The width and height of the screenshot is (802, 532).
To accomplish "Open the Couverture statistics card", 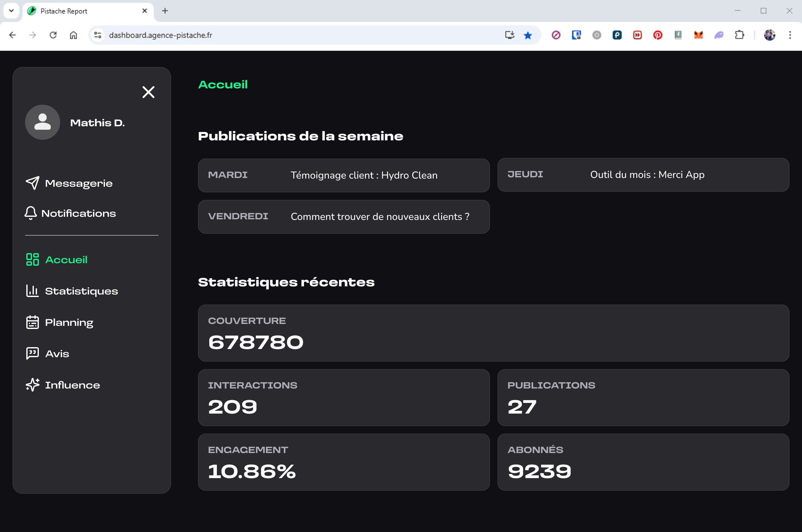I will point(493,333).
